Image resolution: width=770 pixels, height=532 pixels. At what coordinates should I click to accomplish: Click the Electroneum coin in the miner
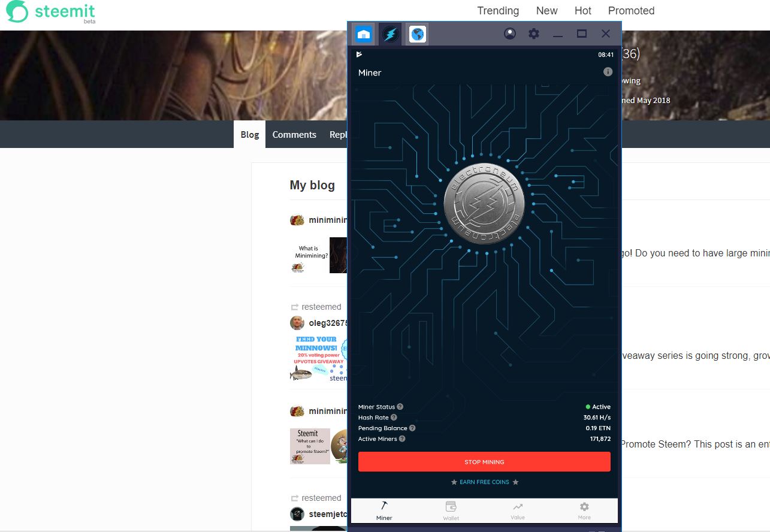click(x=484, y=204)
